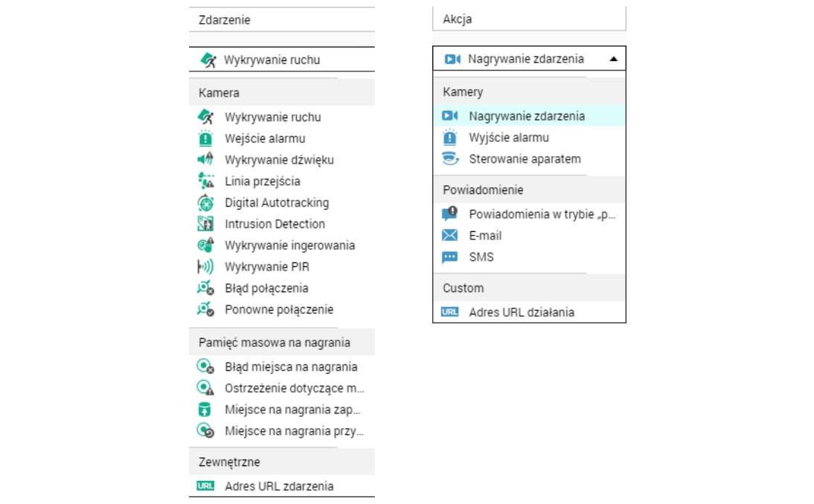Select Ponowne połączenie event option
Screen dimensions: 814x504
(279, 310)
